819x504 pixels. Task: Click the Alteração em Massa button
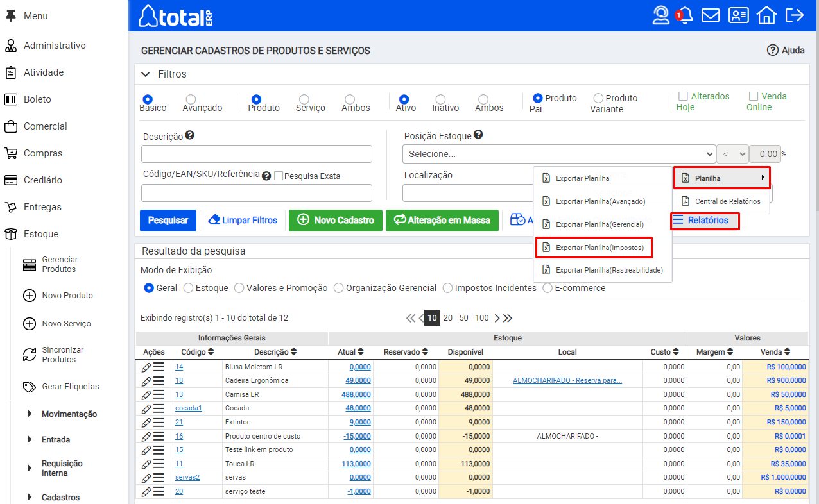click(442, 220)
